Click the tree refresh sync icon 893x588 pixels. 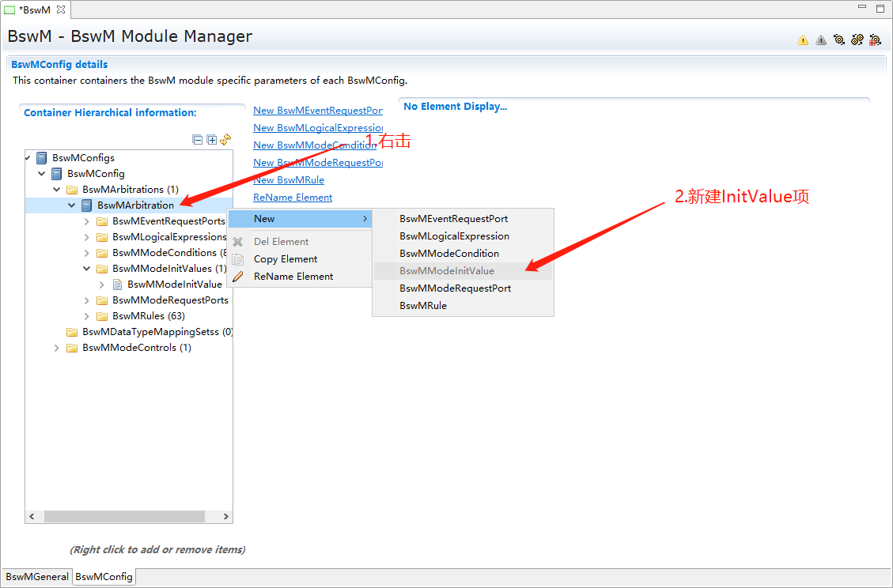225,140
